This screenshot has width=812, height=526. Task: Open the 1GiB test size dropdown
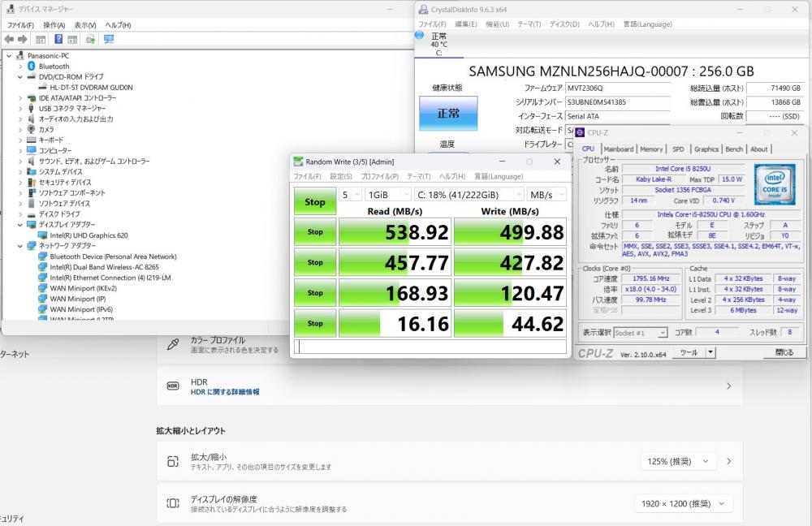coord(388,195)
